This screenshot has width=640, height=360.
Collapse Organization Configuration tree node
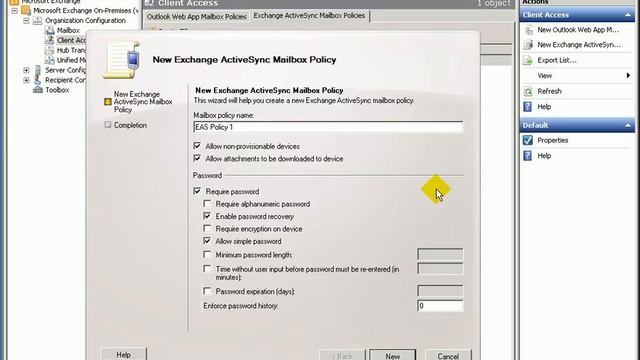26,20
